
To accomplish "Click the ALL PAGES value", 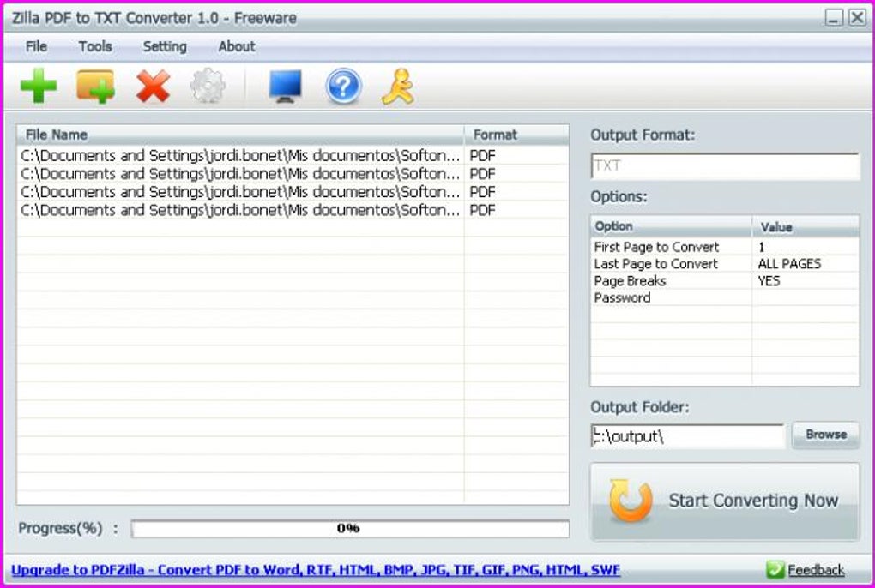I will pos(789,264).
